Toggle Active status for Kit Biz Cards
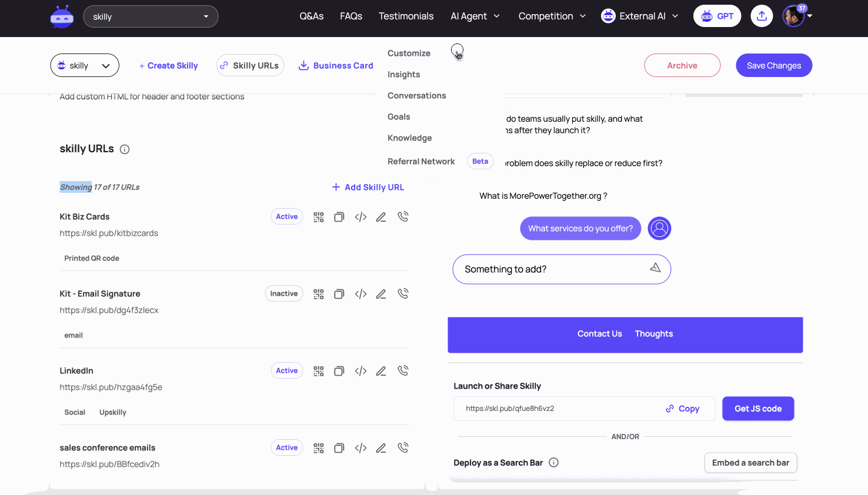 287,216
